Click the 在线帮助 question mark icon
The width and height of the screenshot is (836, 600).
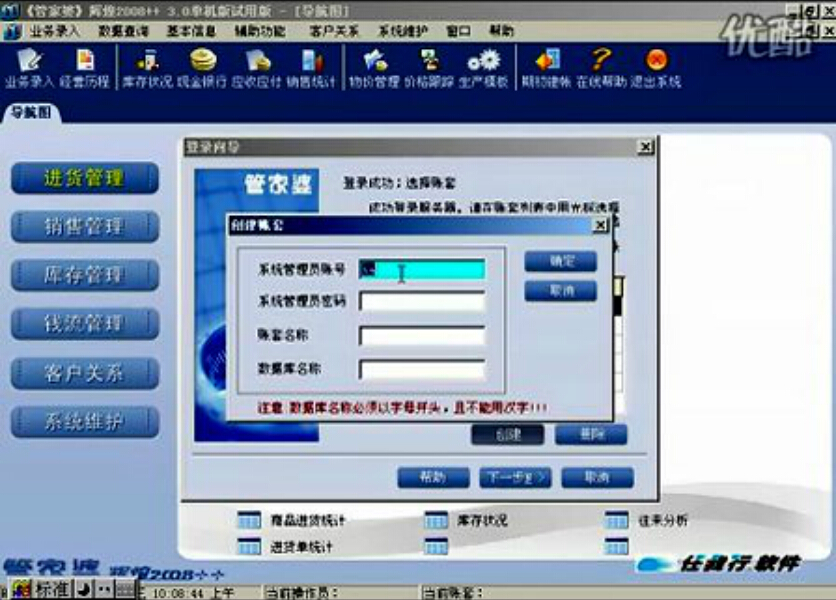pos(601,68)
